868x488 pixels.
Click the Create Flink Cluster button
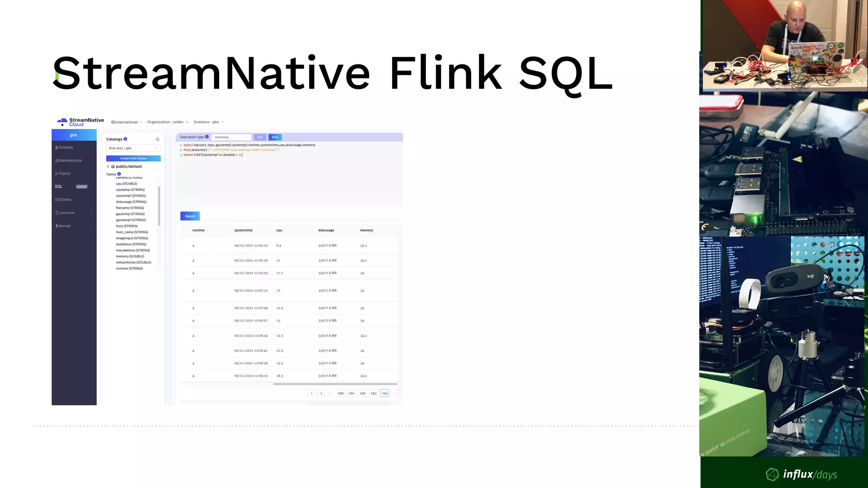pyautogui.click(x=133, y=158)
